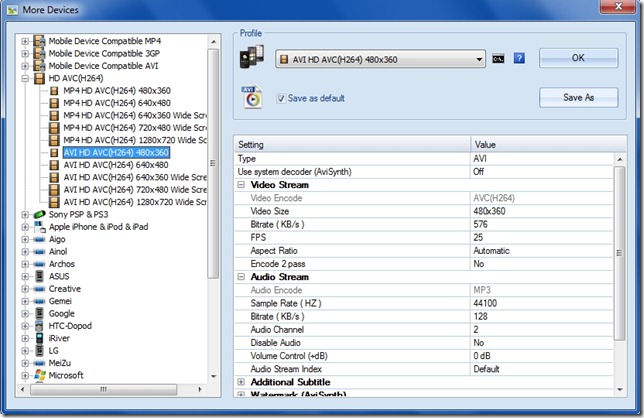
Task: Expand the Sony PSP & PS3 node
Action: coord(25,215)
